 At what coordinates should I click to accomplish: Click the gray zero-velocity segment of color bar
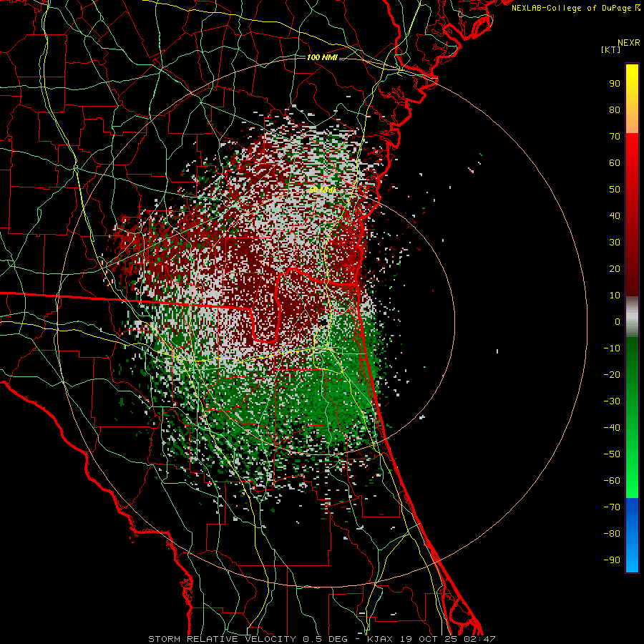632,317
